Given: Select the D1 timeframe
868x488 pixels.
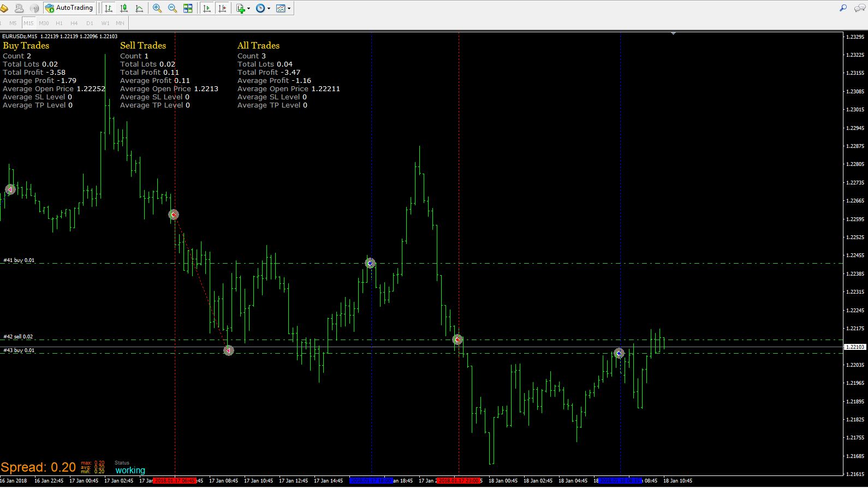Looking at the screenshot, I should coord(90,23).
